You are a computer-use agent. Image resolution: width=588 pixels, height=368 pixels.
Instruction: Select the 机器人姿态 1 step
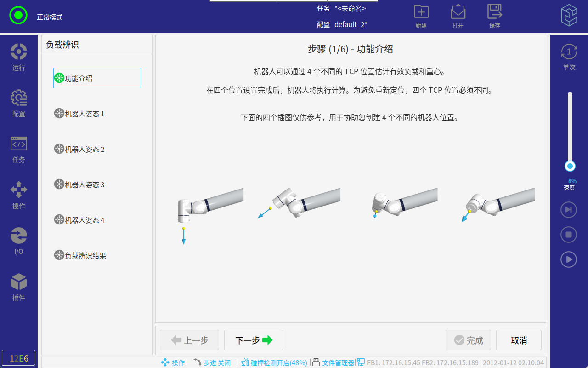(79, 114)
